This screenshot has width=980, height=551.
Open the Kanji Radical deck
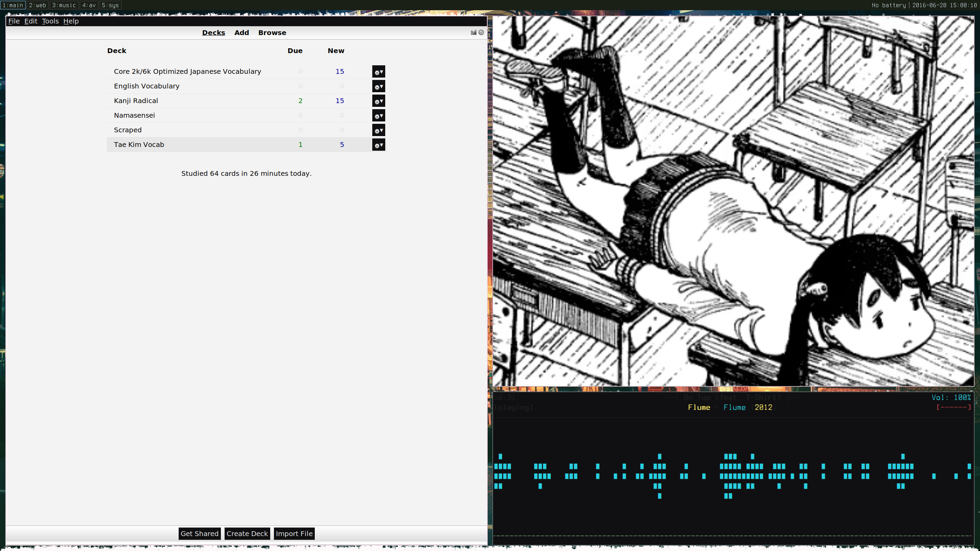tap(136, 101)
